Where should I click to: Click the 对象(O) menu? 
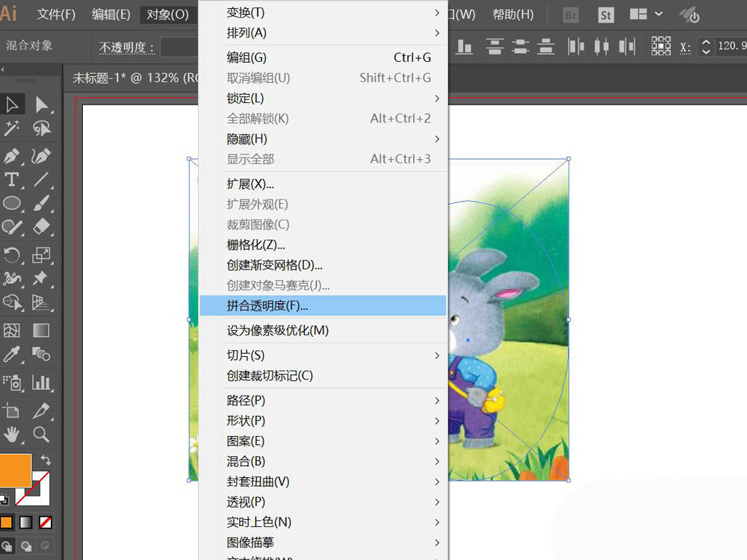(167, 15)
